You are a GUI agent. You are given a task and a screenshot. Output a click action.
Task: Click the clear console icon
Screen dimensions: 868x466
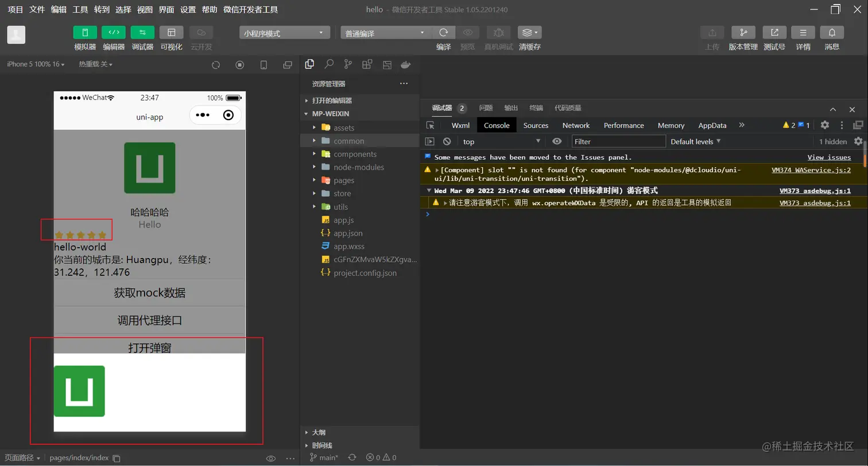(x=447, y=141)
